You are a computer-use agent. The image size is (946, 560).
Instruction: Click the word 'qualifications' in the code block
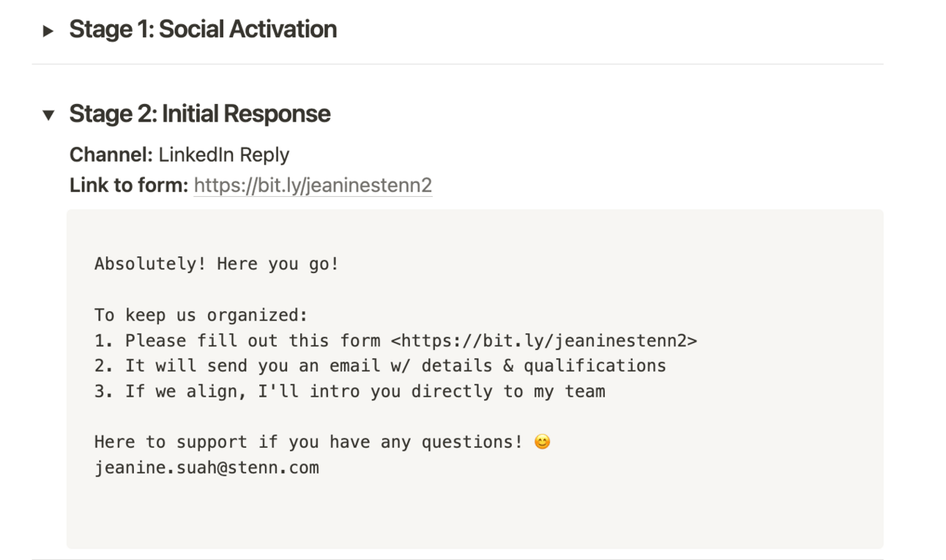pos(595,365)
